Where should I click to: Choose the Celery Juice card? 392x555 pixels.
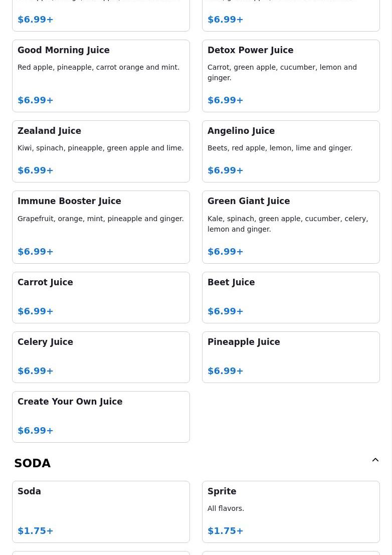pos(101,357)
